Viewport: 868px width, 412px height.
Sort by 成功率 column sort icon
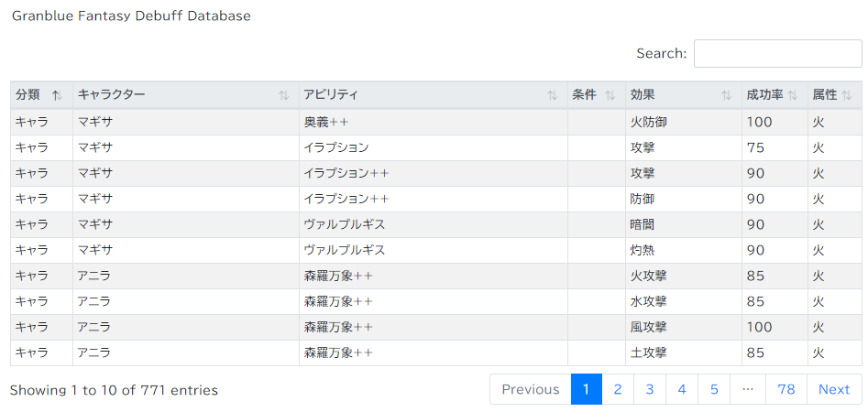(792, 95)
